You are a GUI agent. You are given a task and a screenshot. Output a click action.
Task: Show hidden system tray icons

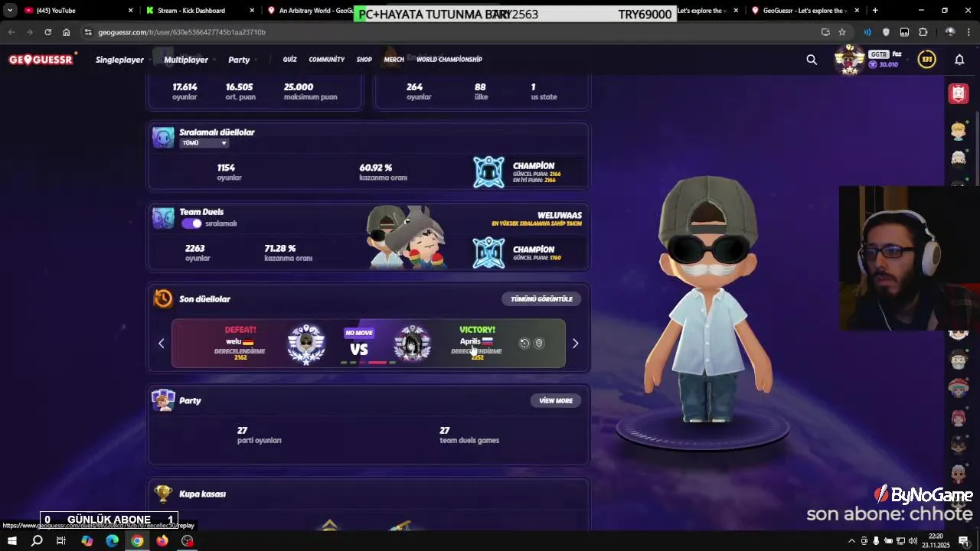(x=852, y=541)
